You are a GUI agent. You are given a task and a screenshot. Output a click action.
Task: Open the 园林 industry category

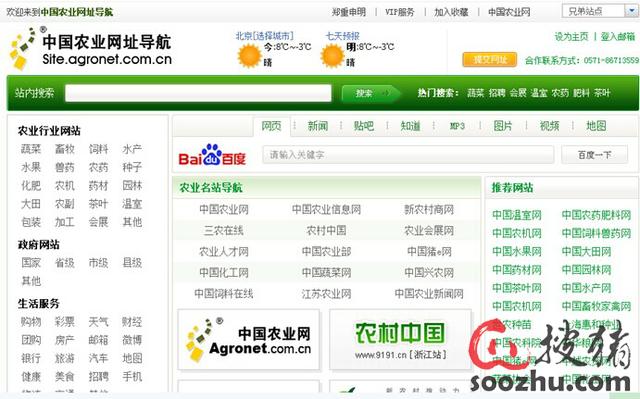tap(132, 186)
